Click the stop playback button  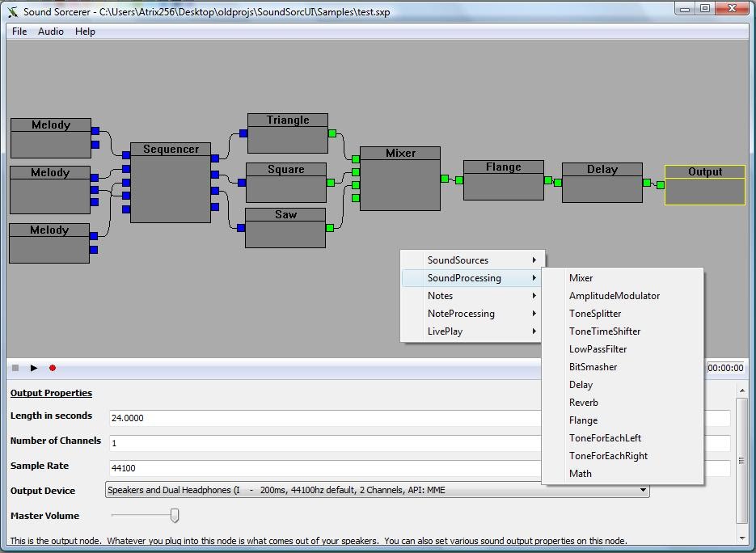[x=15, y=368]
